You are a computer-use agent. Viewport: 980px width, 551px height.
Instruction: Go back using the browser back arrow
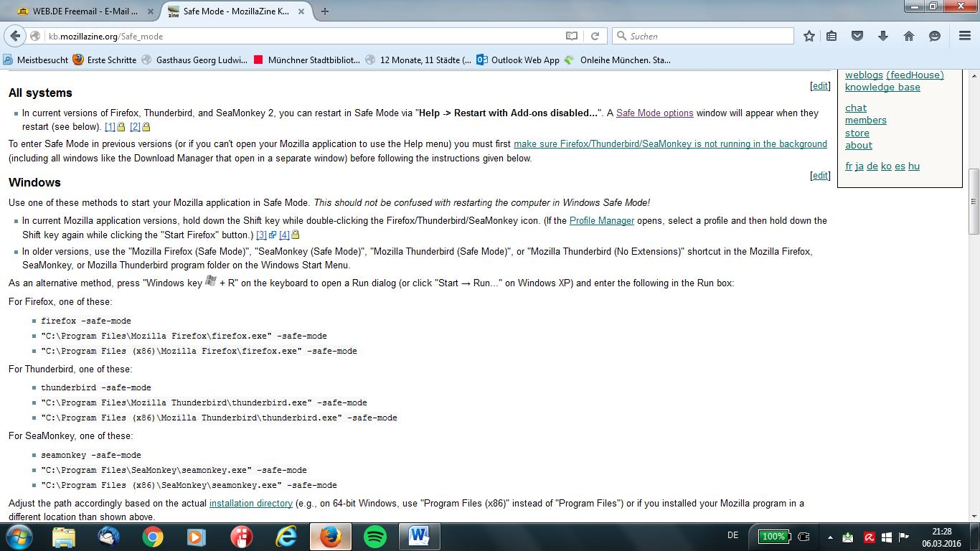16,36
